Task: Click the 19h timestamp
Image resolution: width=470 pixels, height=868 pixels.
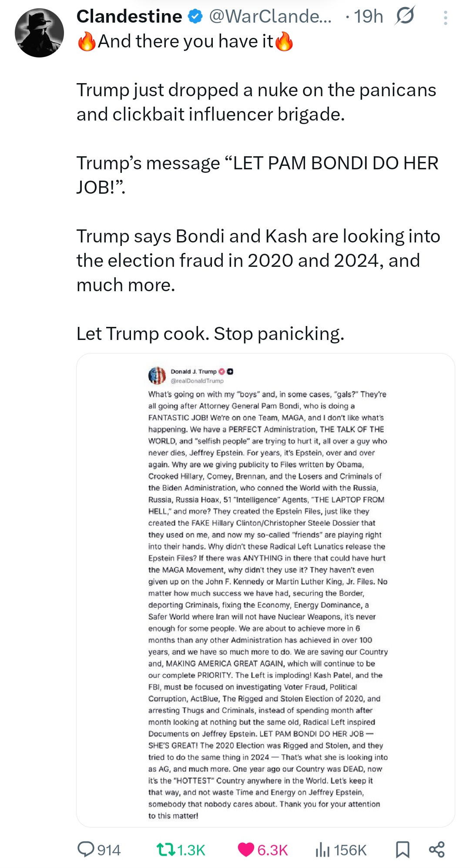Action: coord(368,17)
